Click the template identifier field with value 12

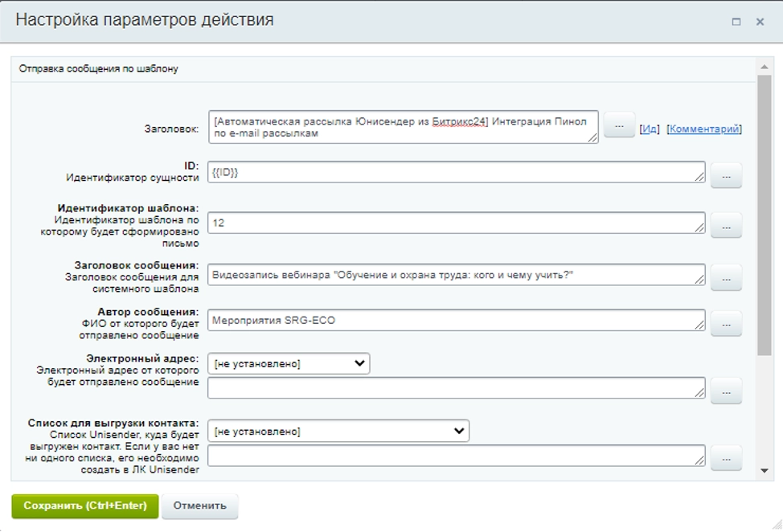[x=456, y=223]
